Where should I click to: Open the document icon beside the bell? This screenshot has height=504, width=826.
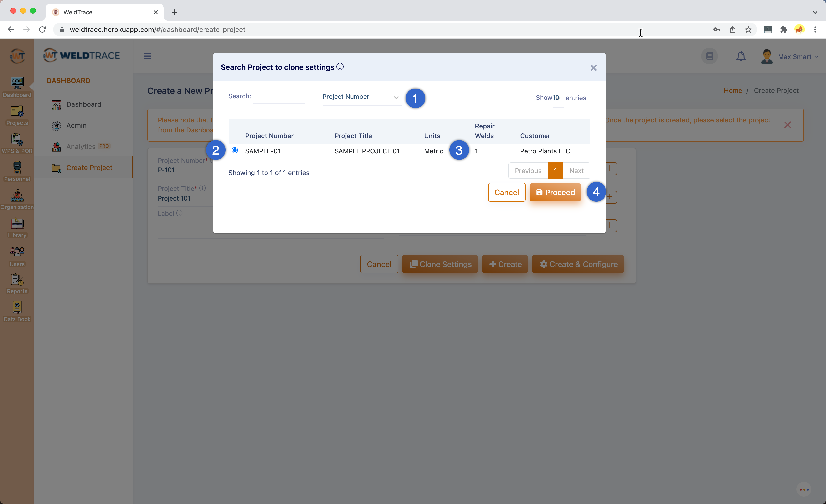709,56
